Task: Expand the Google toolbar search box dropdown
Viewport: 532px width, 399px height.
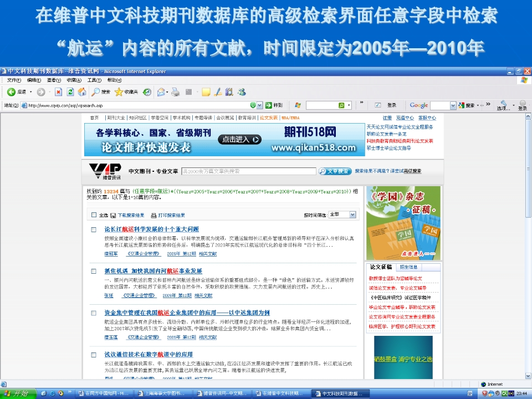Action: click(452, 105)
